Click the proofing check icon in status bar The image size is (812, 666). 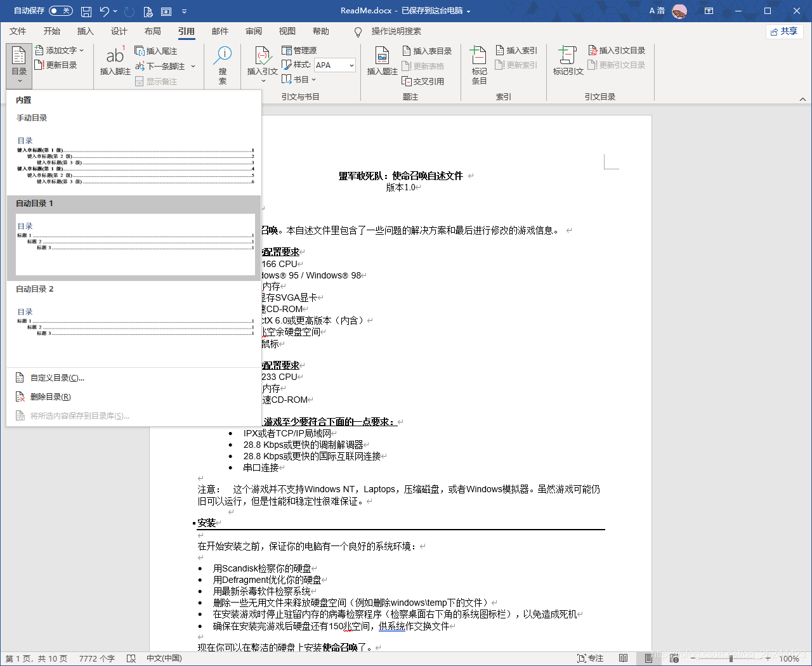(131, 658)
